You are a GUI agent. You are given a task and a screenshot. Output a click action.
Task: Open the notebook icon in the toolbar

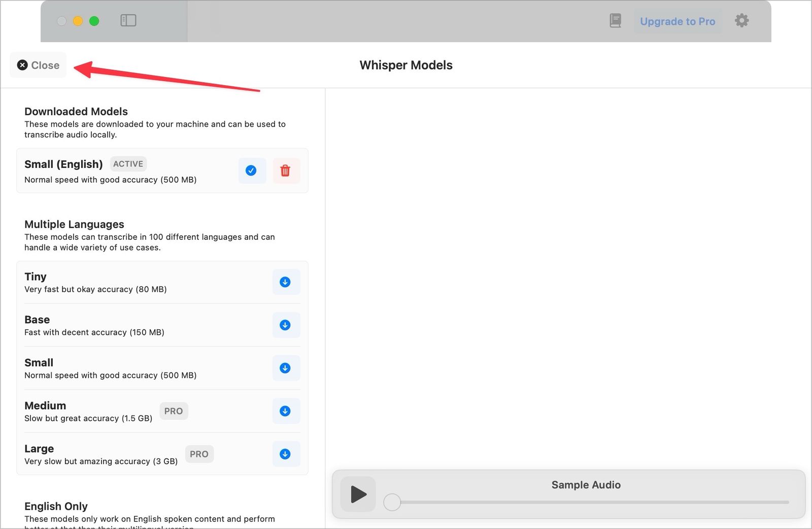click(615, 20)
